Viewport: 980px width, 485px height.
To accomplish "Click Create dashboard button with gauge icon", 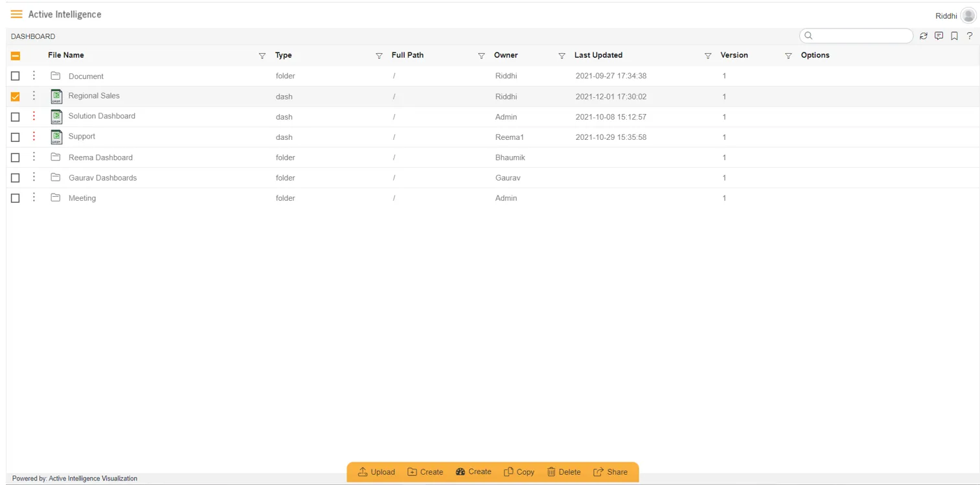I will [x=473, y=472].
